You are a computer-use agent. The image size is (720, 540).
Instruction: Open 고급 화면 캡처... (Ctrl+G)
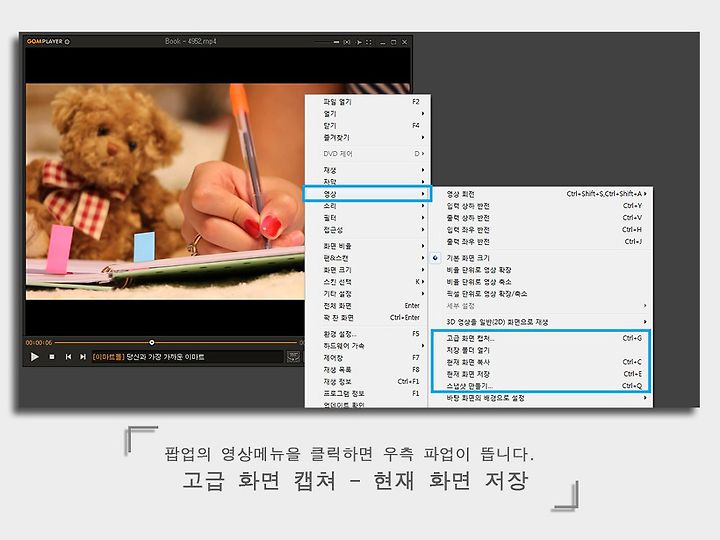pos(540,338)
